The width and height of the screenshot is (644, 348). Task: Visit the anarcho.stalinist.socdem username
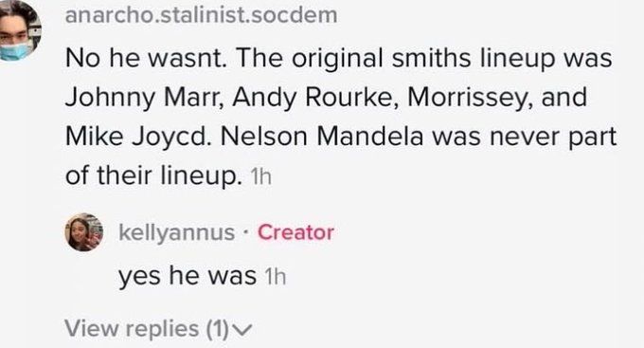pyautogui.click(x=201, y=15)
